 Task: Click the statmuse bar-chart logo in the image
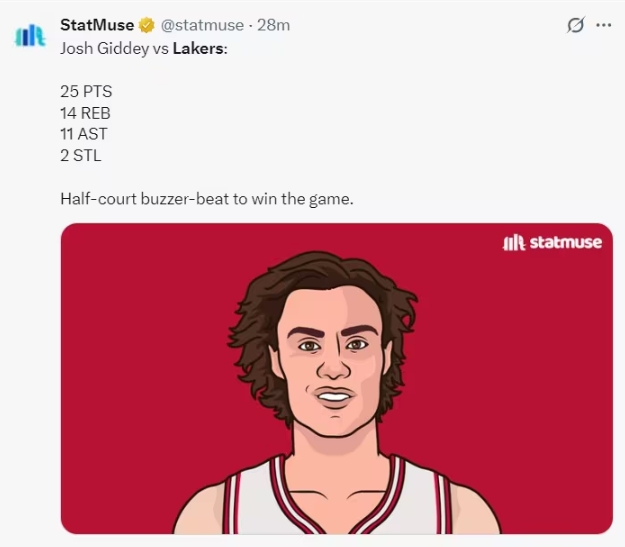(x=513, y=242)
